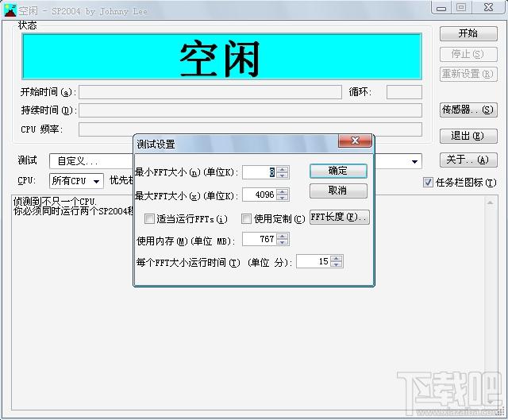Decrease FFT run time minutes down arrow

(337, 264)
